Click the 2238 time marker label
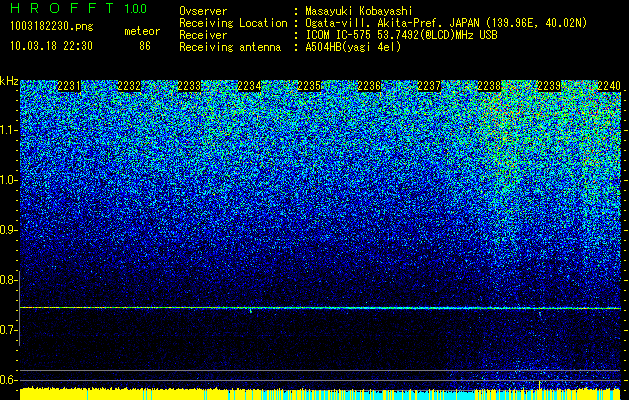Image resolution: width=629 pixels, height=400 pixels. (489, 86)
